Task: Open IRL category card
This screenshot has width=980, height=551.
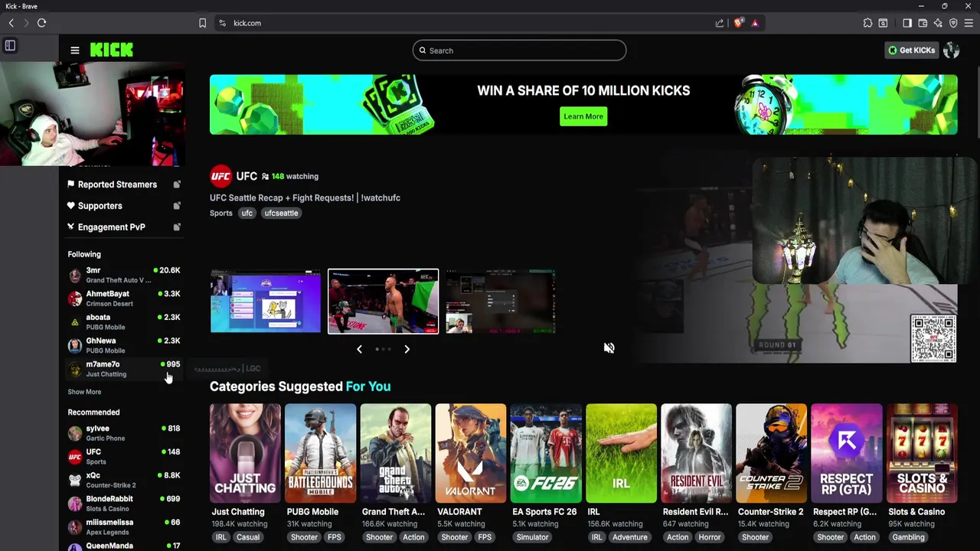Action: click(620, 453)
